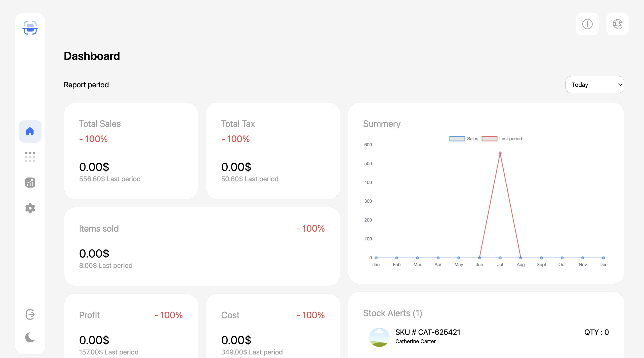Screen dimensions: 644x358
Task: Click the POS scanner logo icon
Action: click(30, 28)
